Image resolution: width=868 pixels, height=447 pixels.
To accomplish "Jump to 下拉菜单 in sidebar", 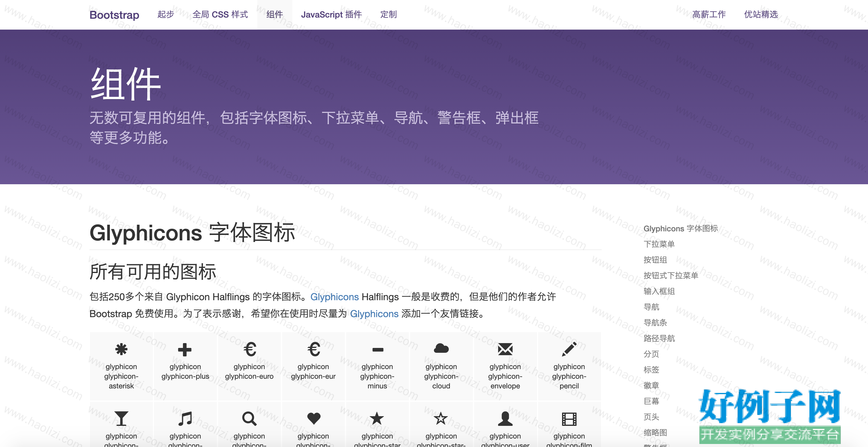I will (659, 244).
